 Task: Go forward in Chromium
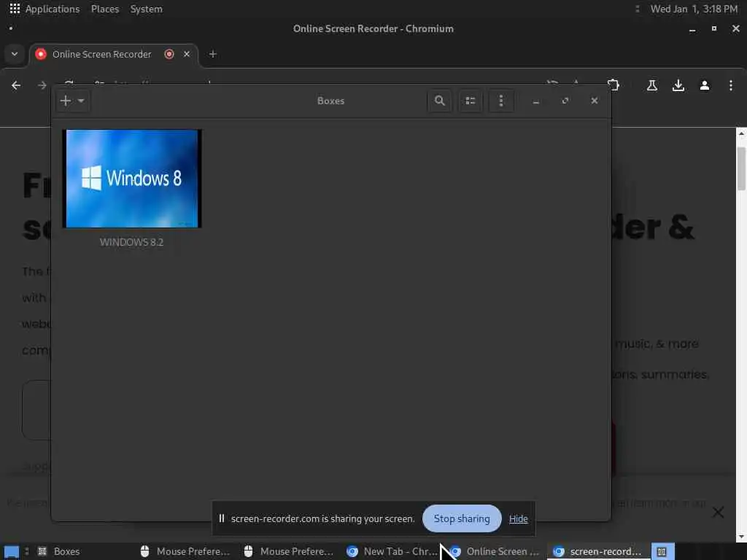tap(42, 85)
